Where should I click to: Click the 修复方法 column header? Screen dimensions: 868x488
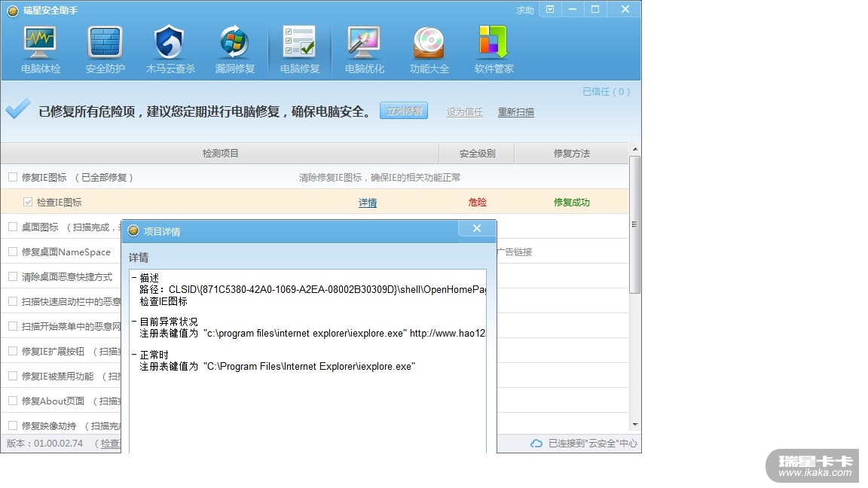[x=571, y=154]
